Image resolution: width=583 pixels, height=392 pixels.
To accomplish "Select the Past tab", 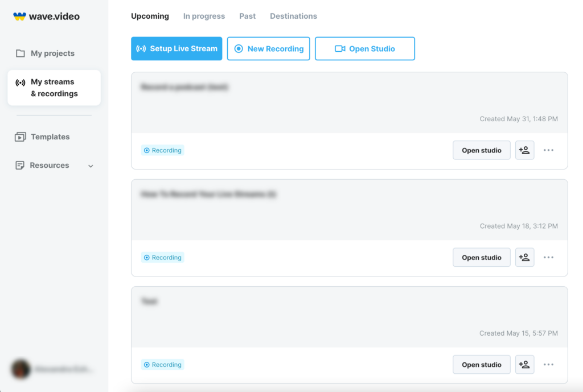I will click(x=247, y=16).
